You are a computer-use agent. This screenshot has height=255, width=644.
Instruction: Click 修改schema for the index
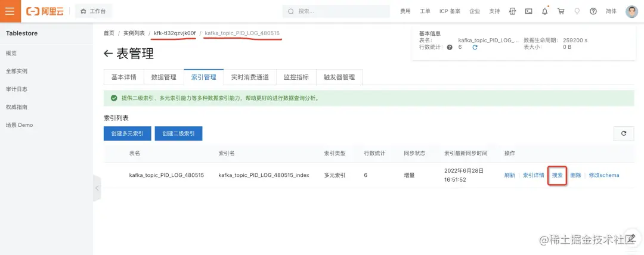coord(604,175)
